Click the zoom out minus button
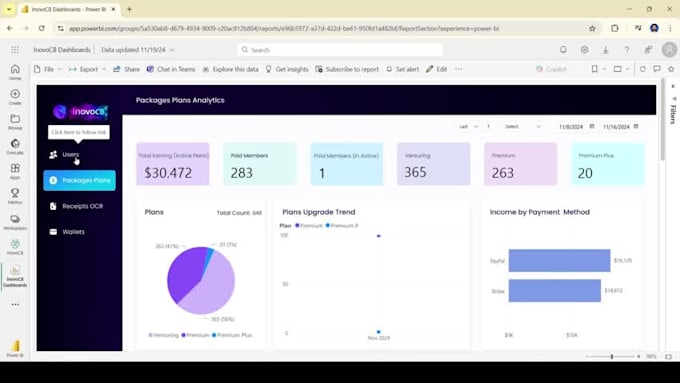Screen dimensions: 680x383 tap(587, 357)
